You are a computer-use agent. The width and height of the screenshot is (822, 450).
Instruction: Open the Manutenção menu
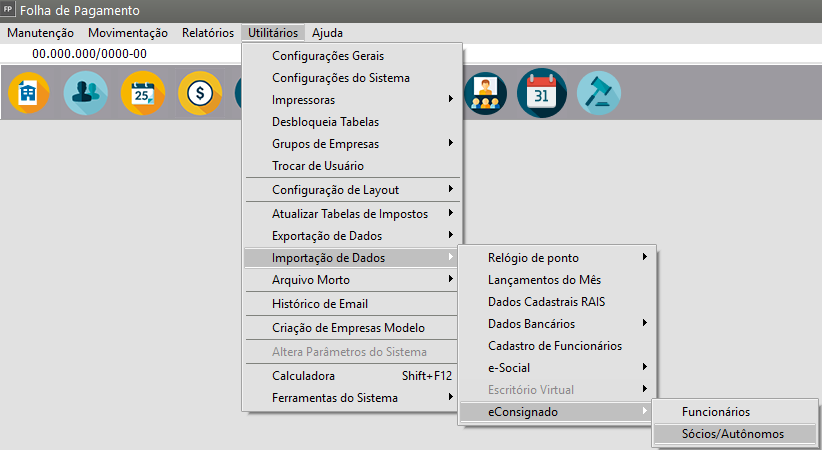point(40,33)
